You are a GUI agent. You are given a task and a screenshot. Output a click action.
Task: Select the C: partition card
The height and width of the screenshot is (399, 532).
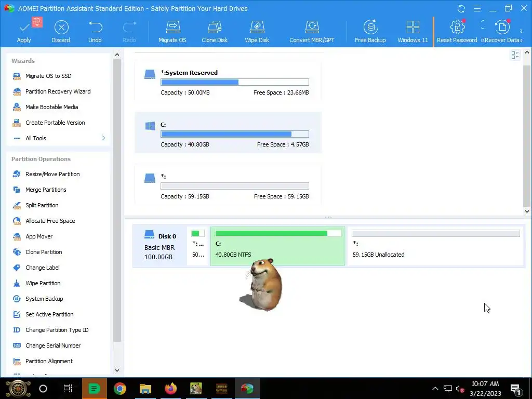click(x=228, y=132)
